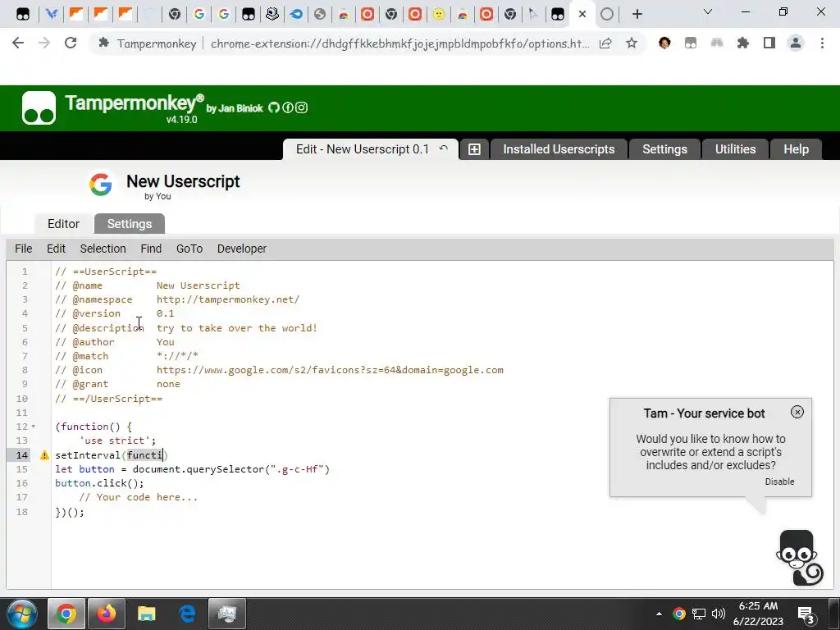The width and height of the screenshot is (840, 630).
Task: Open Chrome from the taskbar
Action: point(66,614)
